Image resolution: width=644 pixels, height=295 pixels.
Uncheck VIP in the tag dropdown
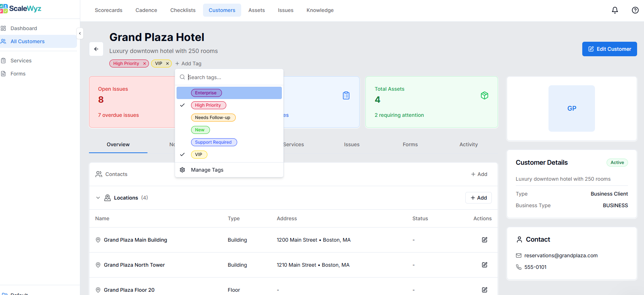click(x=199, y=155)
